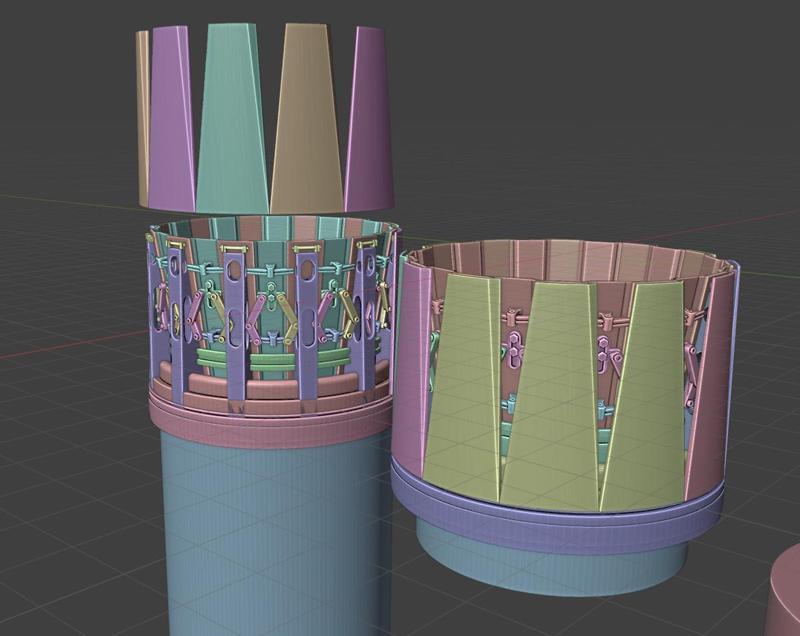This screenshot has width=800, height=636.
Task: Select the pink collar ring on left model
Action: (x=270, y=421)
